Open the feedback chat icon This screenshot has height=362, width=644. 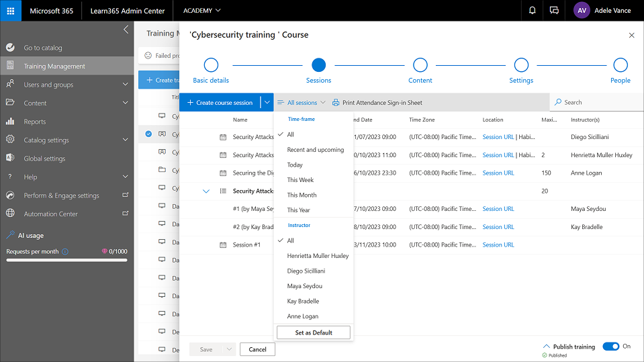[554, 11]
